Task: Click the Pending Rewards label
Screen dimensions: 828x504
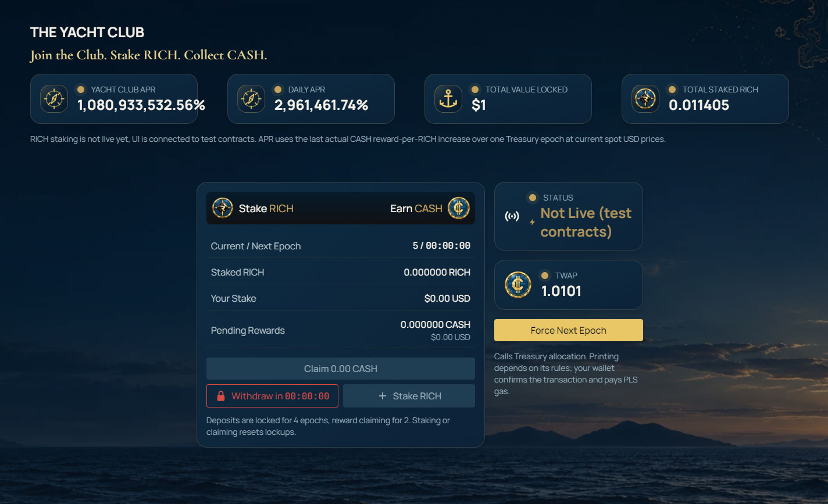Action: pos(248,330)
